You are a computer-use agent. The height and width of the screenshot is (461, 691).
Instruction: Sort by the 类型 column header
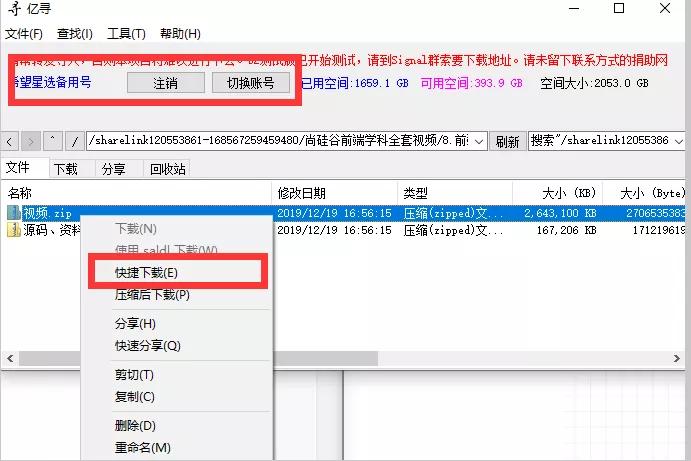coord(455,193)
